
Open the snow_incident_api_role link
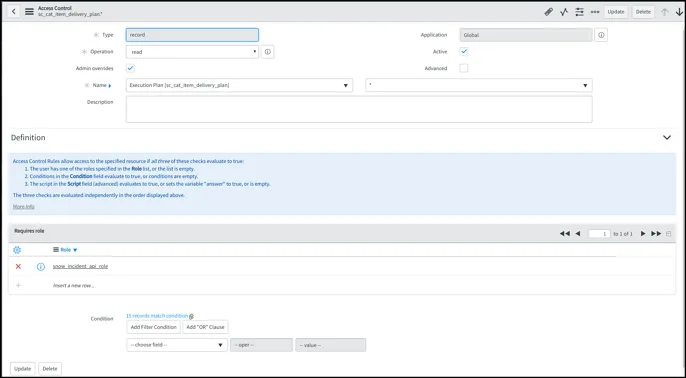click(x=80, y=266)
